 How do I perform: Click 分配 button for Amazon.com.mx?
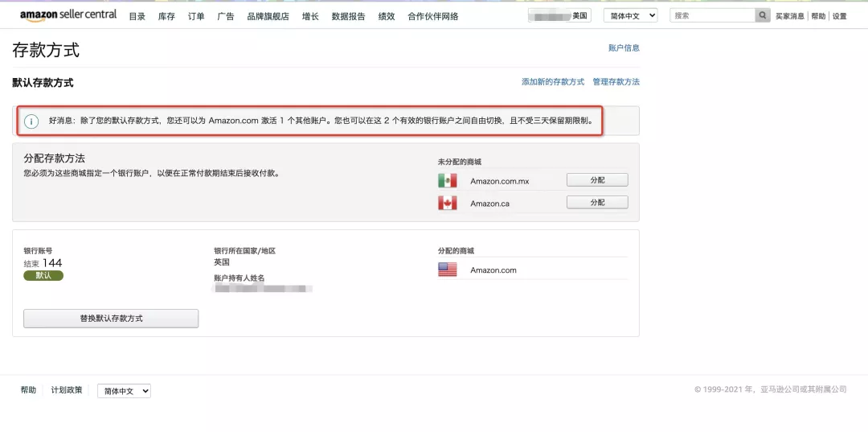click(597, 180)
